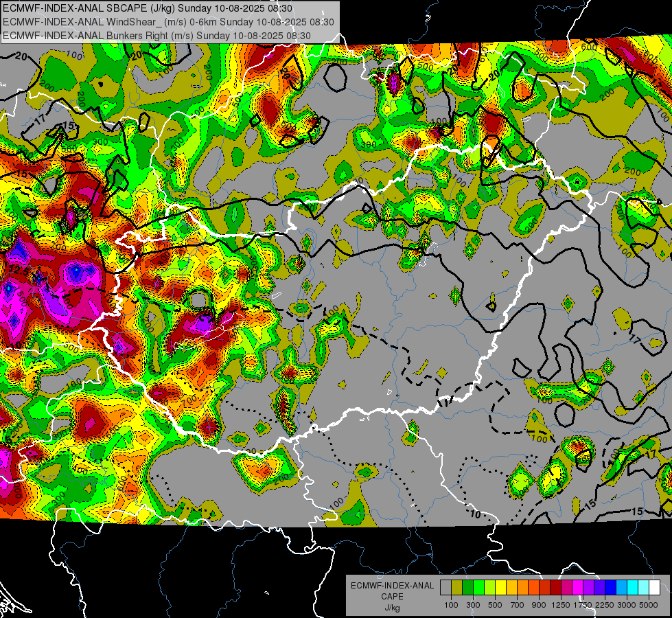Click the gray legend swatch below 100
Image resolution: width=672 pixels, height=618 pixels.
click(x=445, y=588)
